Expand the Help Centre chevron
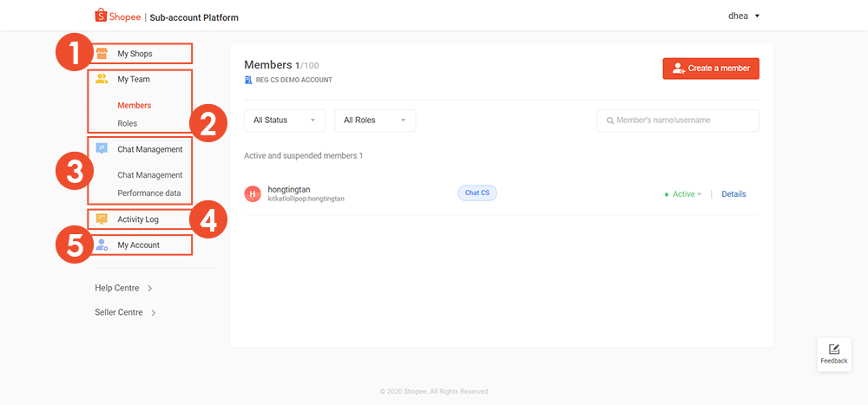868x405 pixels. pos(149,288)
